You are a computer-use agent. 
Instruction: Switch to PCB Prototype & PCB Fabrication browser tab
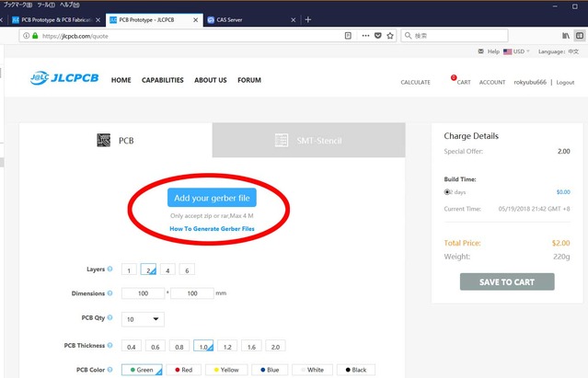55,20
